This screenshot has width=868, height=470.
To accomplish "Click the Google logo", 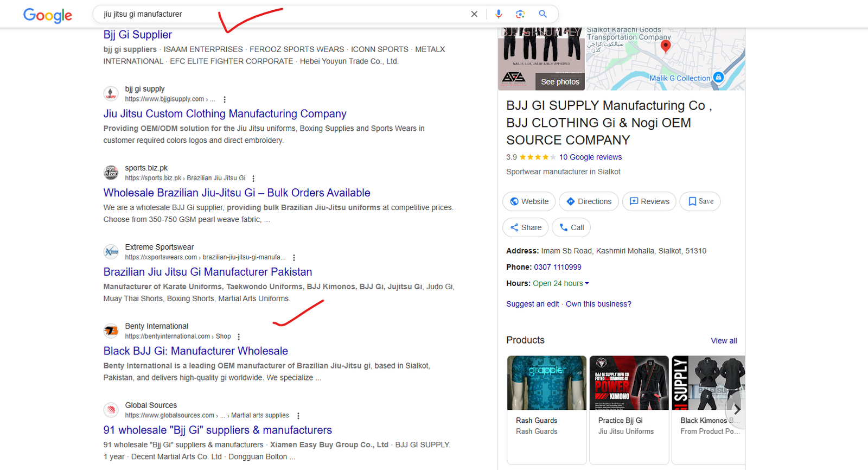I will click(x=48, y=15).
